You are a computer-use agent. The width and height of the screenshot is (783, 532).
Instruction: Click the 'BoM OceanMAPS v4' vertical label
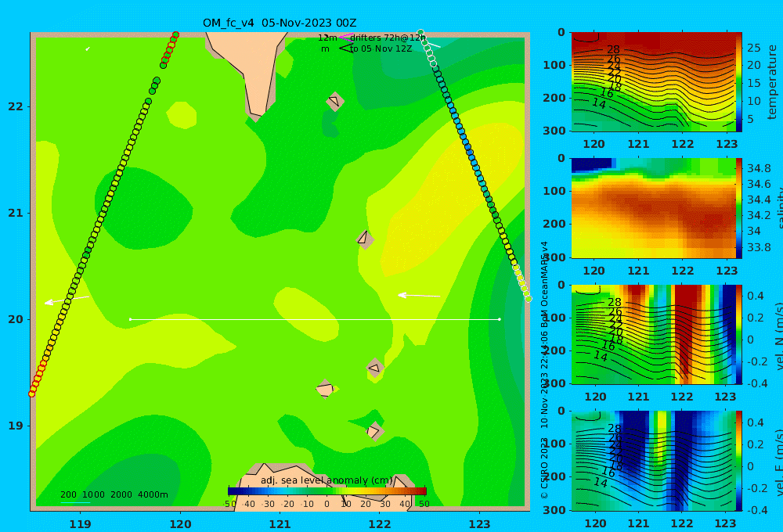click(x=544, y=285)
